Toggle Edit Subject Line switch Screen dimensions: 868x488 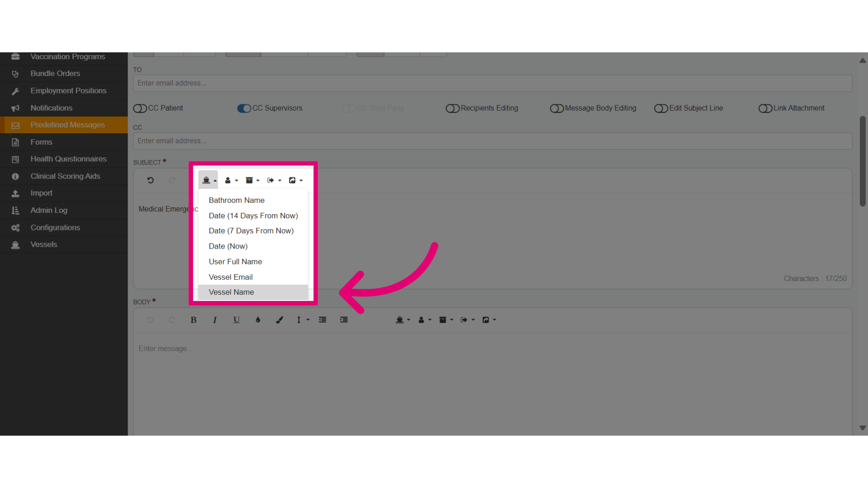coord(661,108)
